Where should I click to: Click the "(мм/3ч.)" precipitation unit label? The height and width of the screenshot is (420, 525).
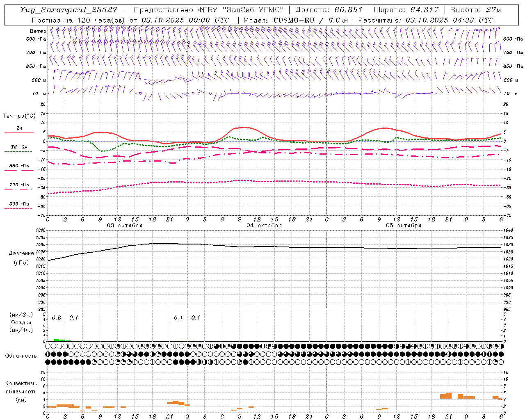tap(21, 315)
